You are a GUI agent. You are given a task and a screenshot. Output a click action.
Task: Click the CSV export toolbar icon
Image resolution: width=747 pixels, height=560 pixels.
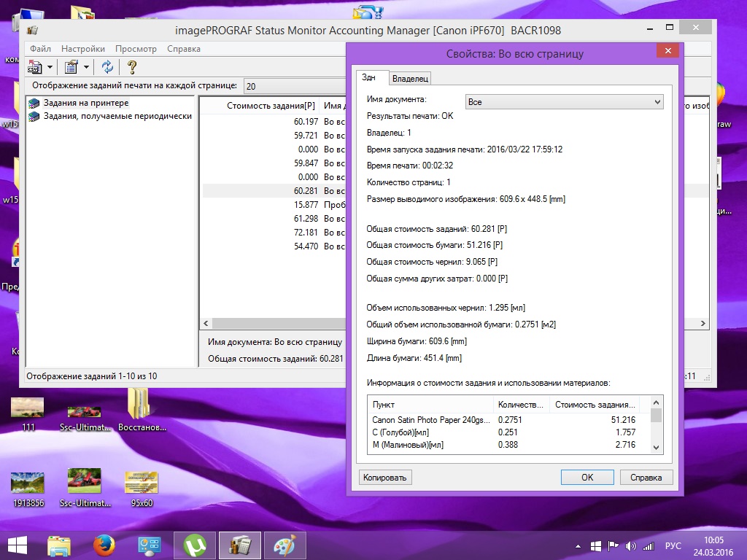(35, 67)
